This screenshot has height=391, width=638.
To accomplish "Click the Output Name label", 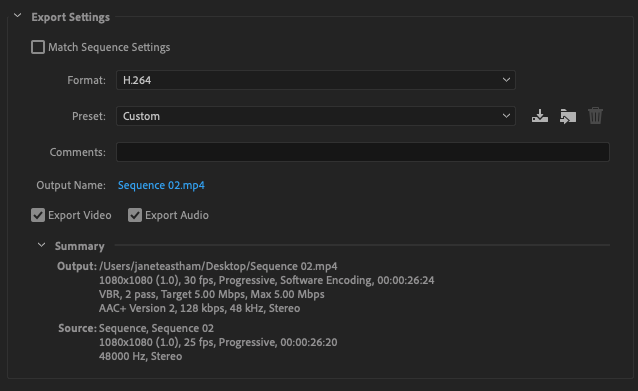I will [71, 185].
